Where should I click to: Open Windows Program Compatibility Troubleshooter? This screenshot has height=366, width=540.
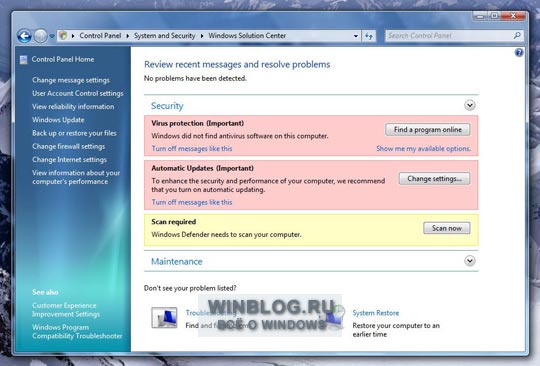pyautogui.click(x=77, y=331)
